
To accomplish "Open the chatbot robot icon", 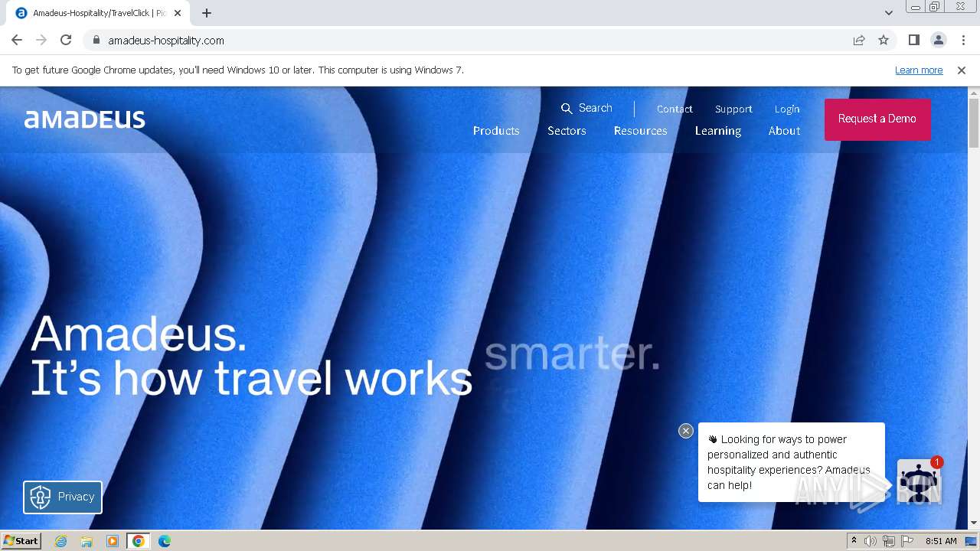I will point(918,482).
